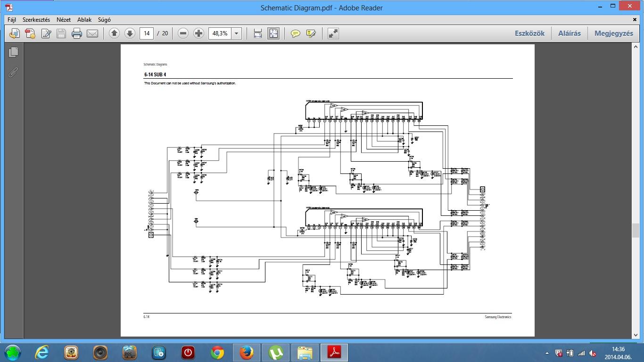Image resolution: width=644 pixels, height=362 pixels.
Task: Click the Send by email envelope icon
Action: coord(92,33)
